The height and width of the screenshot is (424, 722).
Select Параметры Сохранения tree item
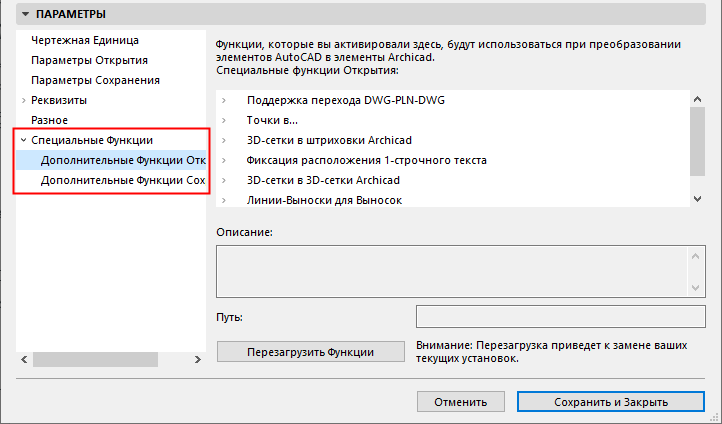pyautogui.click(x=95, y=80)
